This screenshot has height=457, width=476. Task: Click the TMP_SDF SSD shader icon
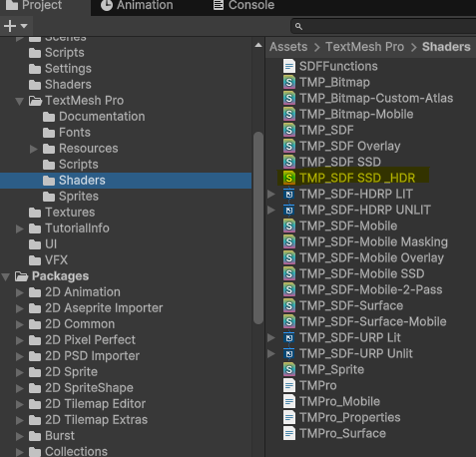(289, 162)
